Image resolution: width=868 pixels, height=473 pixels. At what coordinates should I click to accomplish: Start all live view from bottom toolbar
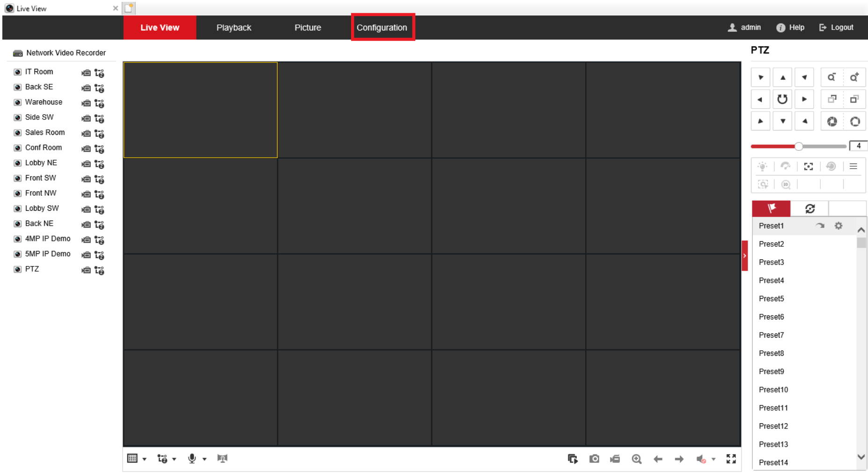click(x=573, y=459)
